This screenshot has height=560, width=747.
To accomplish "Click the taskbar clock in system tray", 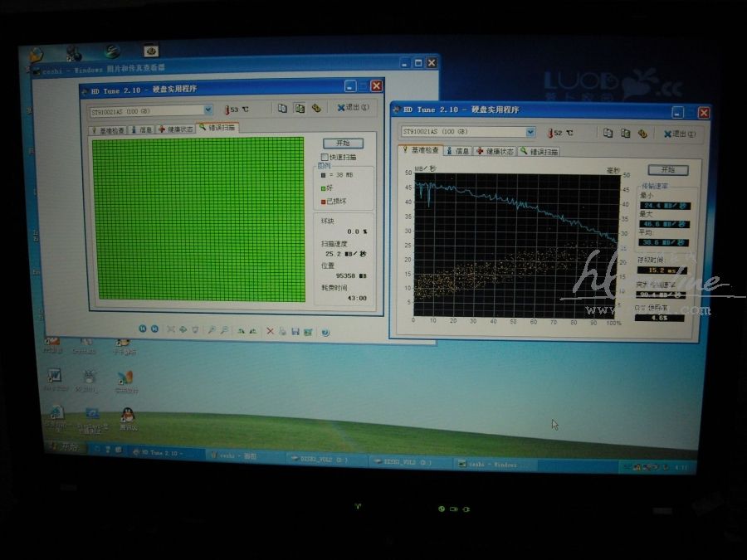I will [x=681, y=468].
